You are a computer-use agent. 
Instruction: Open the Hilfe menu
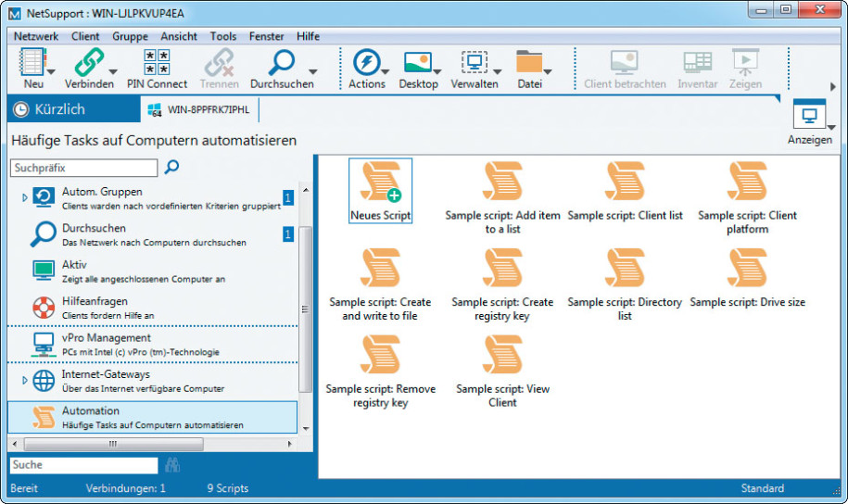pos(308,36)
